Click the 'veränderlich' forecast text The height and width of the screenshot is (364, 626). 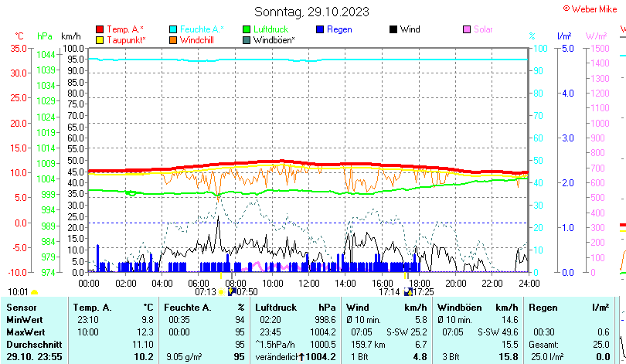click(x=277, y=357)
